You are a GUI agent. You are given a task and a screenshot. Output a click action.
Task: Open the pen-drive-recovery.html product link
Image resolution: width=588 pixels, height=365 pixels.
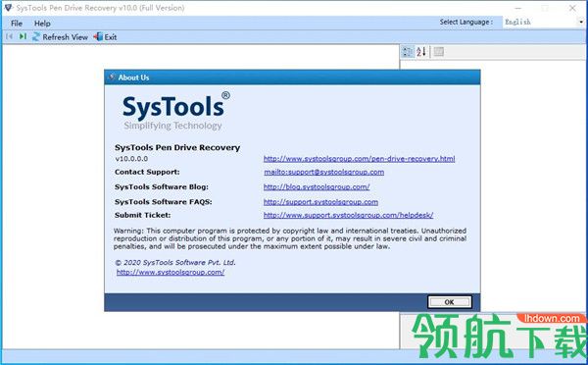[x=359, y=159]
